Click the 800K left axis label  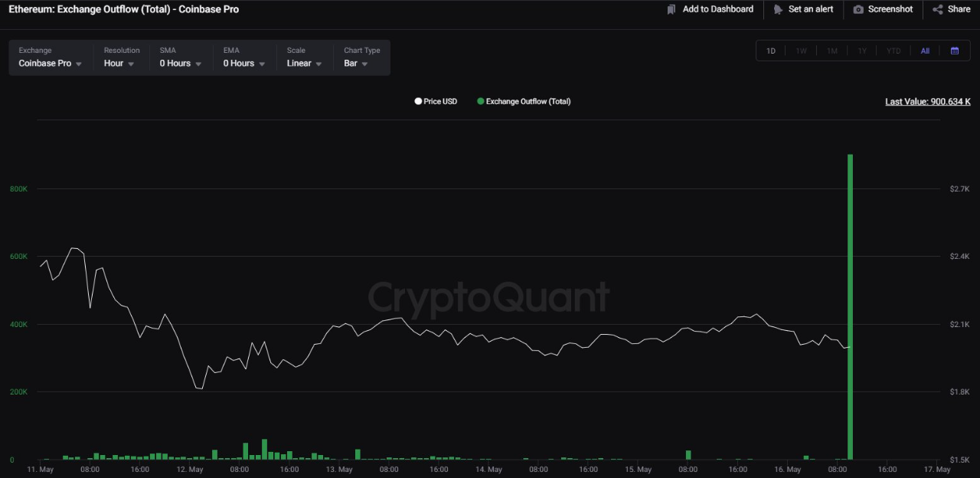[18, 188]
